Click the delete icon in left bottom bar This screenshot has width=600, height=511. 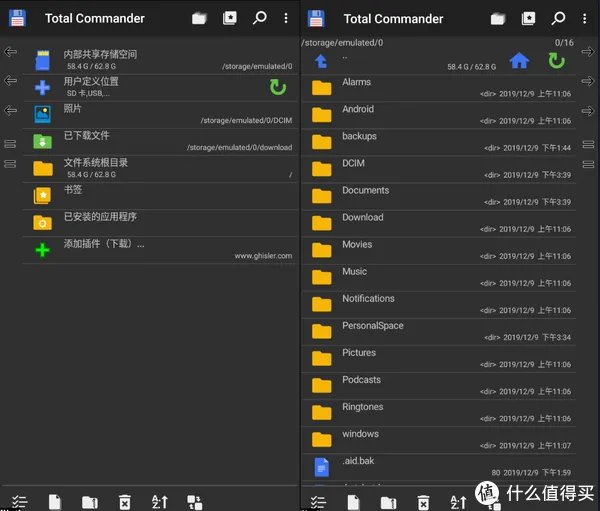pos(124,501)
